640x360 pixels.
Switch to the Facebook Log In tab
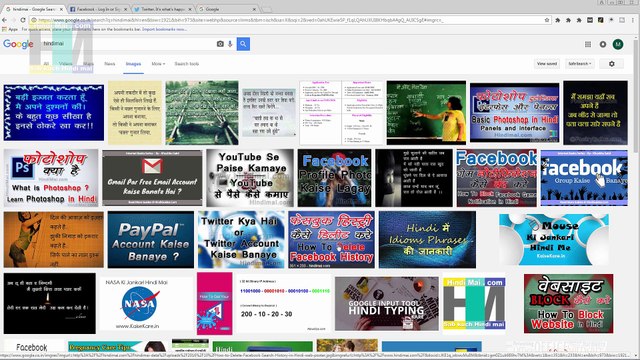pyautogui.click(x=98, y=9)
